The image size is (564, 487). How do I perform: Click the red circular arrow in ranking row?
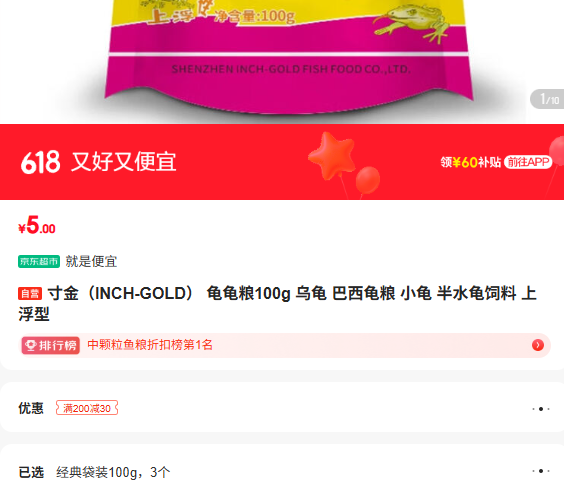538,345
